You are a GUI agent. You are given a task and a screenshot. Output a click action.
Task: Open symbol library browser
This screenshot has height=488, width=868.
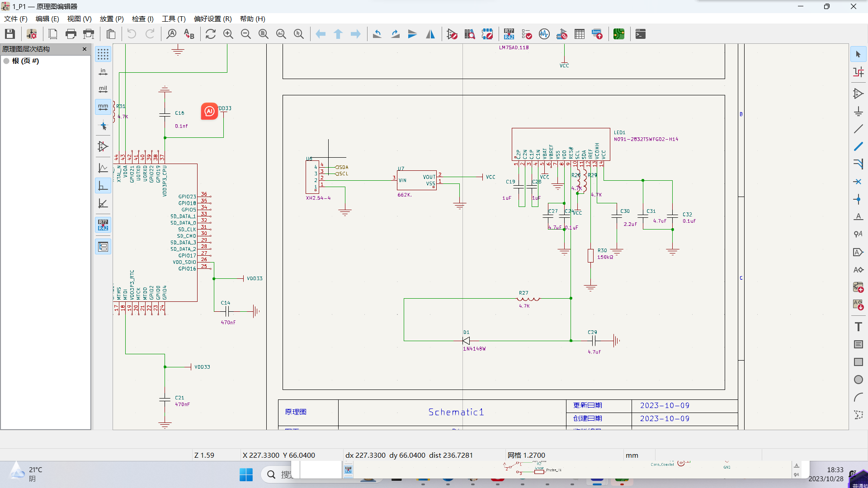[x=470, y=34]
